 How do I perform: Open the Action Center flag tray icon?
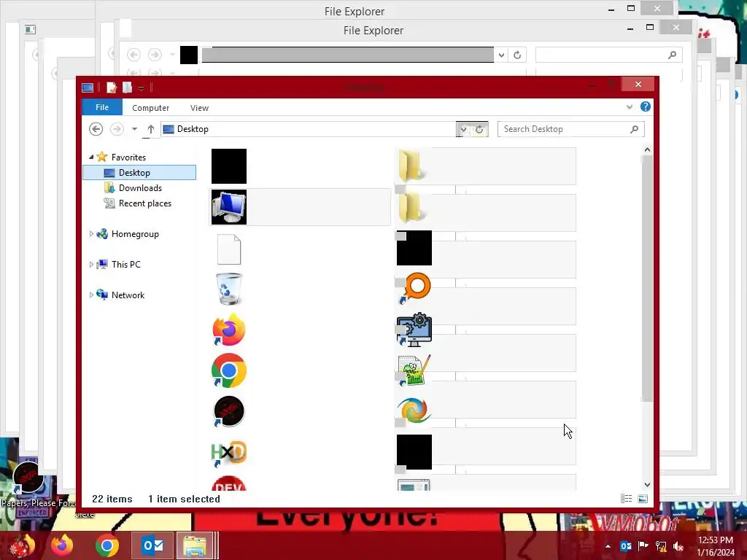tap(643, 546)
